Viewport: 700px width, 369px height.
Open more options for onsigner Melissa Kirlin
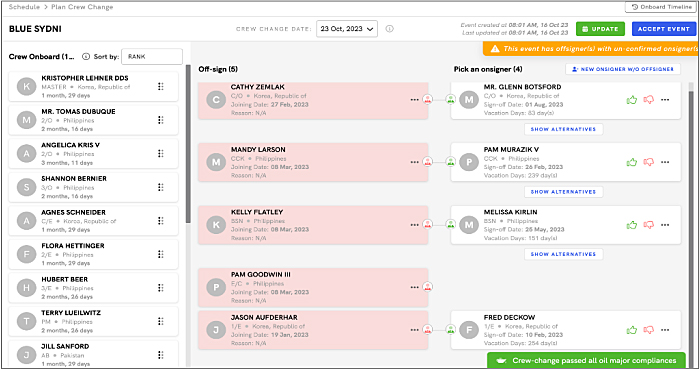665,225
